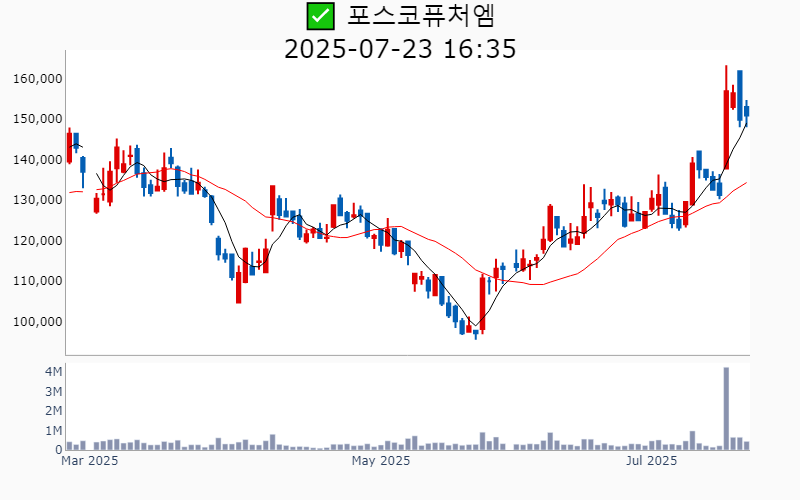Click the 140,000 price axis label
The image size is (800, 500).
coord(38,160)
